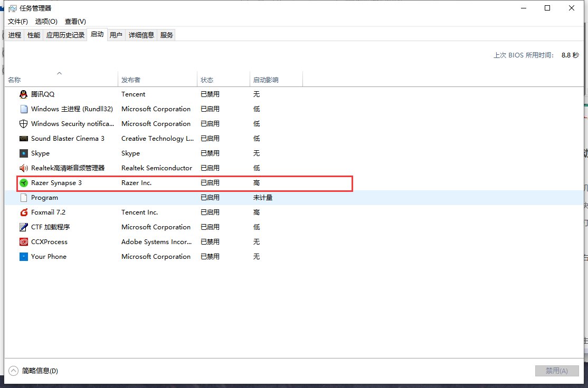Switch to the 性能 tab

[34, 35]
